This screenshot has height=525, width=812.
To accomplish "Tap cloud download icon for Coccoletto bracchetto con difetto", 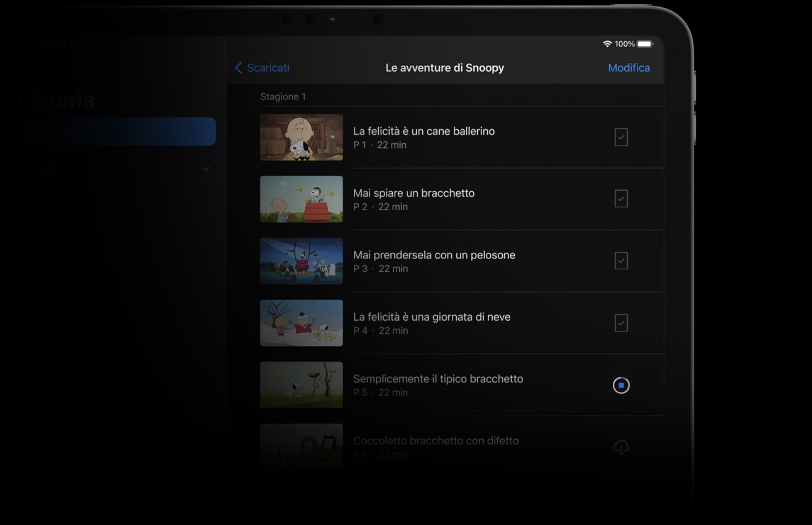I will tap(621, 447).
